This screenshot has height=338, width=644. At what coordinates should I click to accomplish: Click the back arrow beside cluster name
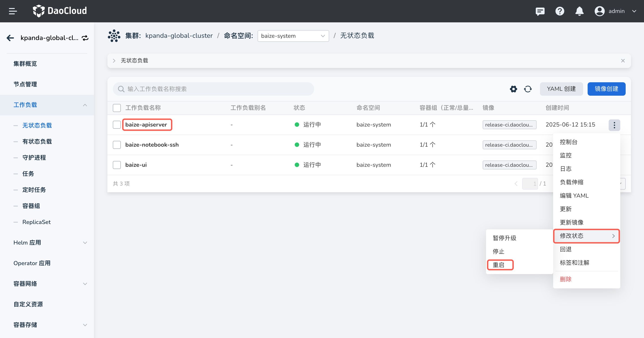[x=10, y=38]
